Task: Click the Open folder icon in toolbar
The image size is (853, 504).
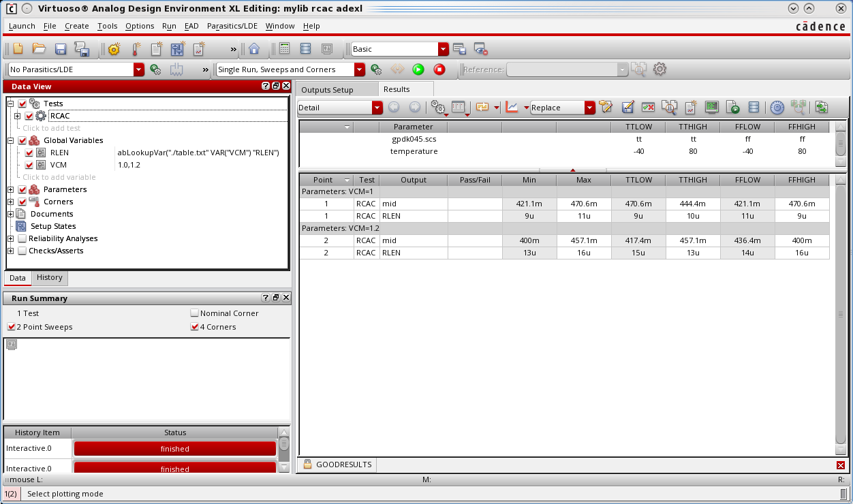Action: 39,49
